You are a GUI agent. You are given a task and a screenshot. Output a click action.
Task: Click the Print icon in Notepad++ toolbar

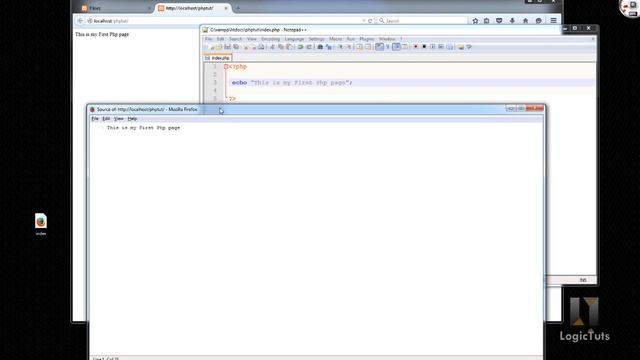click(261, 47)
